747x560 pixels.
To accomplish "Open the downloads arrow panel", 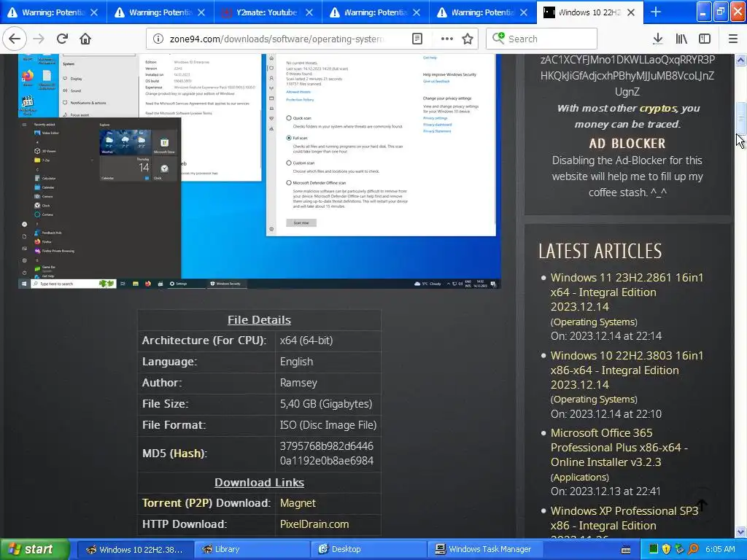I will 658,39.
